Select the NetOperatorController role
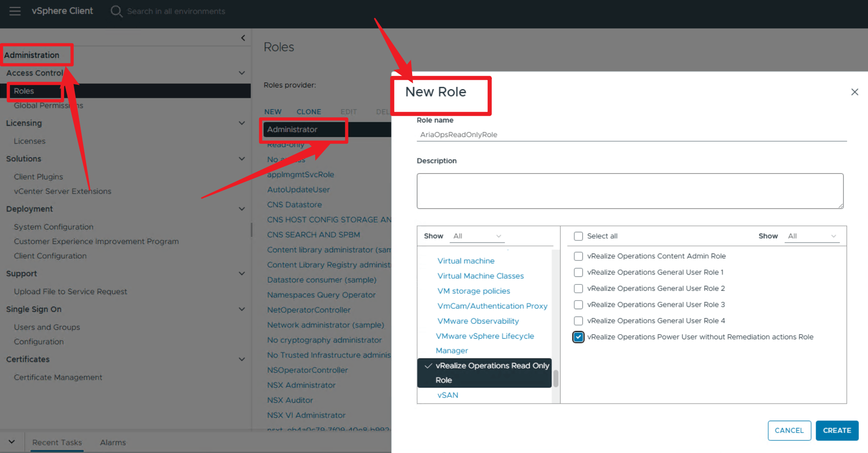Screen dimensions: 868x453 [309, 310]
